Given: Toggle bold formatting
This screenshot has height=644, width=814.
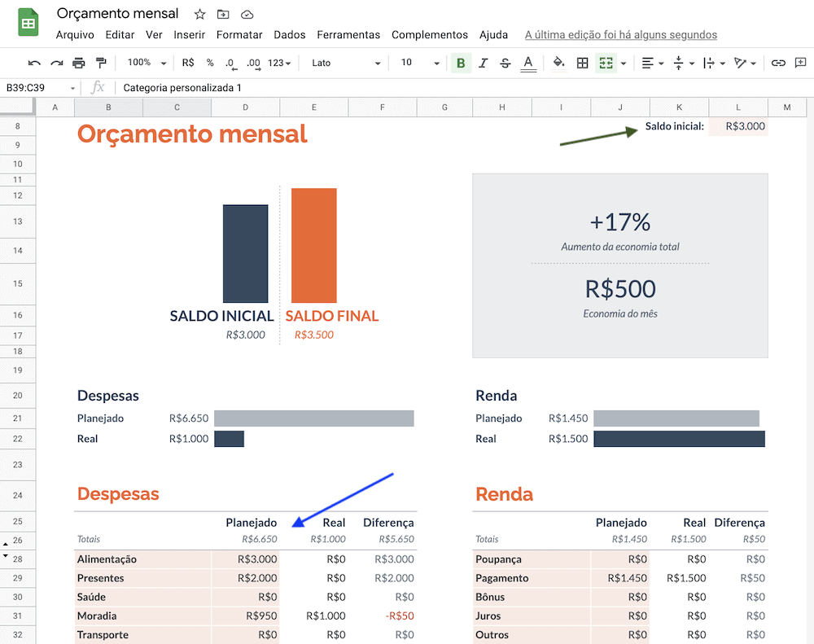Looking at the screenshot, I should coord(461,63).
